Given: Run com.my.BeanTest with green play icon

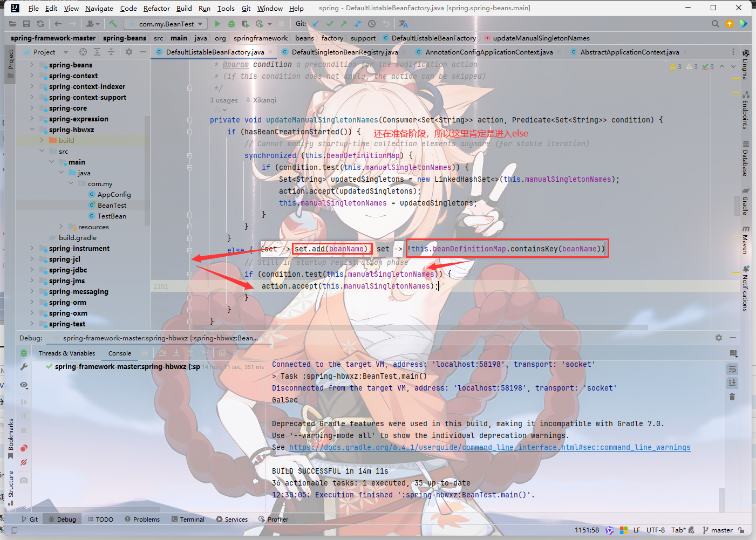Looking at the screenshot, I should [x=217, y=24].
